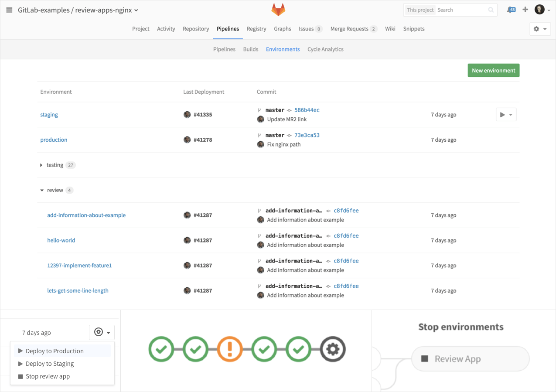This screenshot has height=392, width=556.
Task: Click the first green check pipeline stage
Action: tap(161, 349)
